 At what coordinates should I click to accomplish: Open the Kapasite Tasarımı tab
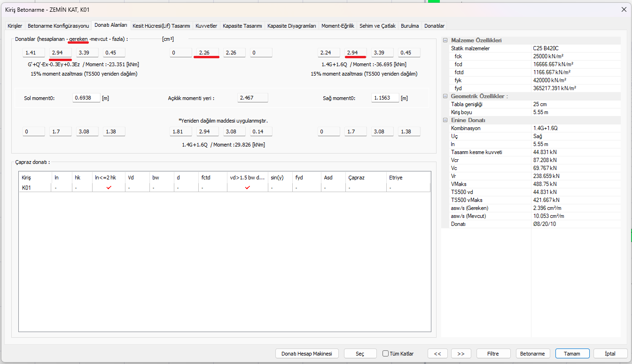pyautogui.click(x=242, y=26)
